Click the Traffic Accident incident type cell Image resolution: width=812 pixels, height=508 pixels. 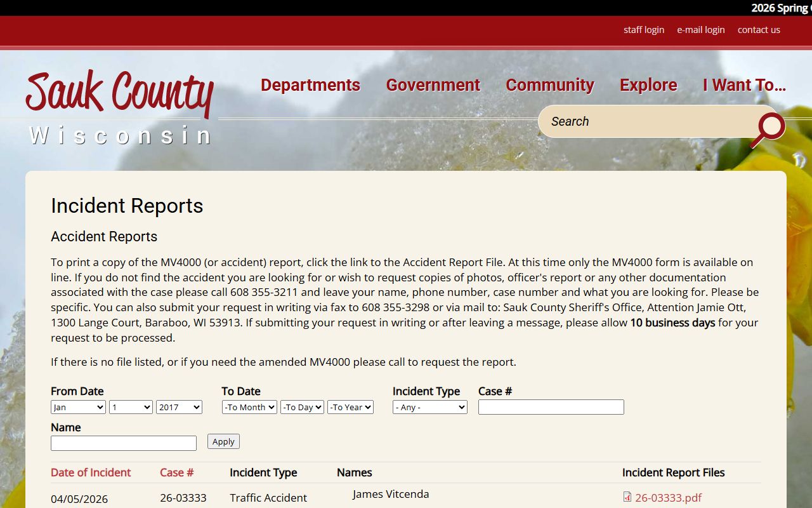pos(268,498)
